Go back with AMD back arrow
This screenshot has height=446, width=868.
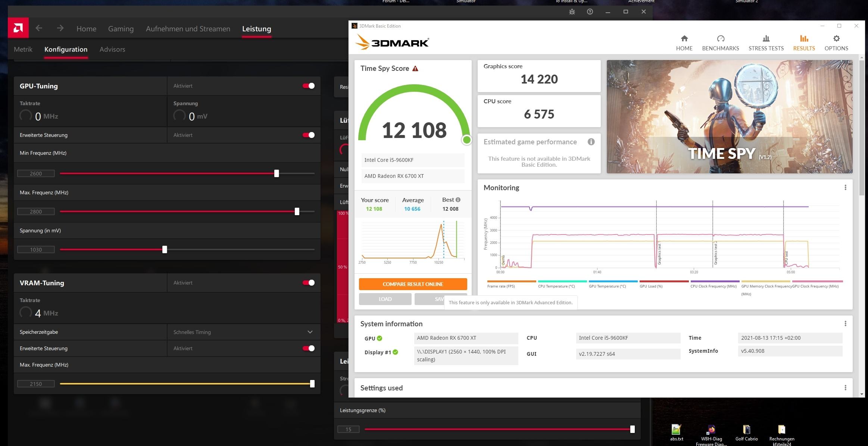(x=39, y=28)
